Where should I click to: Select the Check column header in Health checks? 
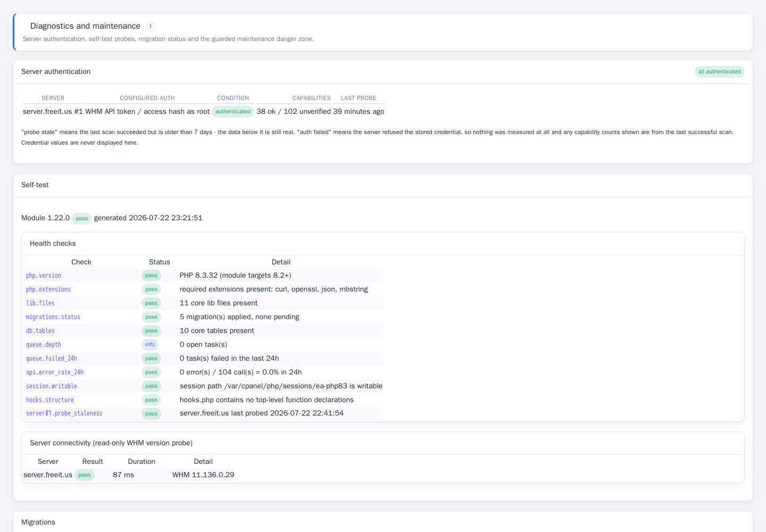click(81, 262)
